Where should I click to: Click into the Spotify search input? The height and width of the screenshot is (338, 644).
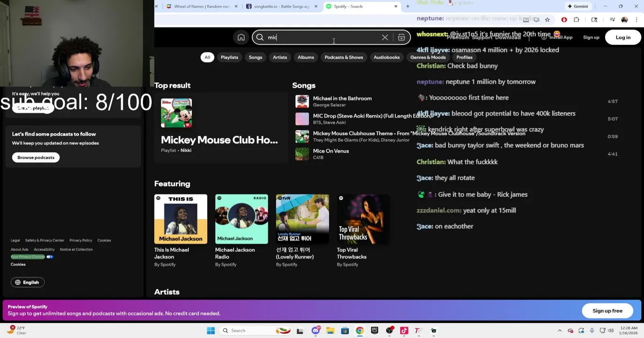(324, 38)
